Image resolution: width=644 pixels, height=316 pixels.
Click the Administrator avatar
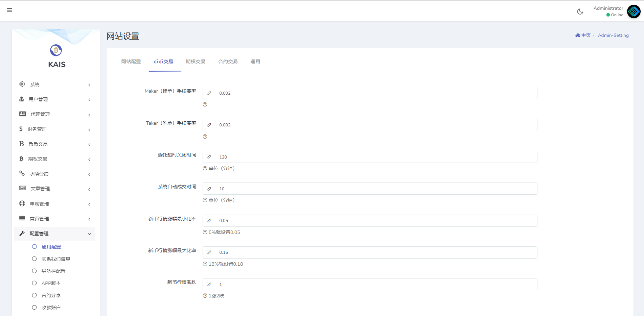633,11
